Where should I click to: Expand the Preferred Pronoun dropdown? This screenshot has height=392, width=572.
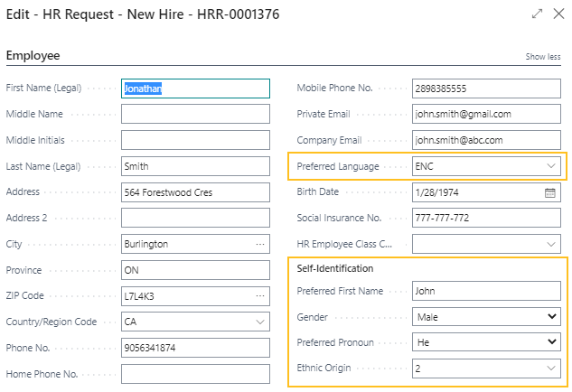[551, 342]
